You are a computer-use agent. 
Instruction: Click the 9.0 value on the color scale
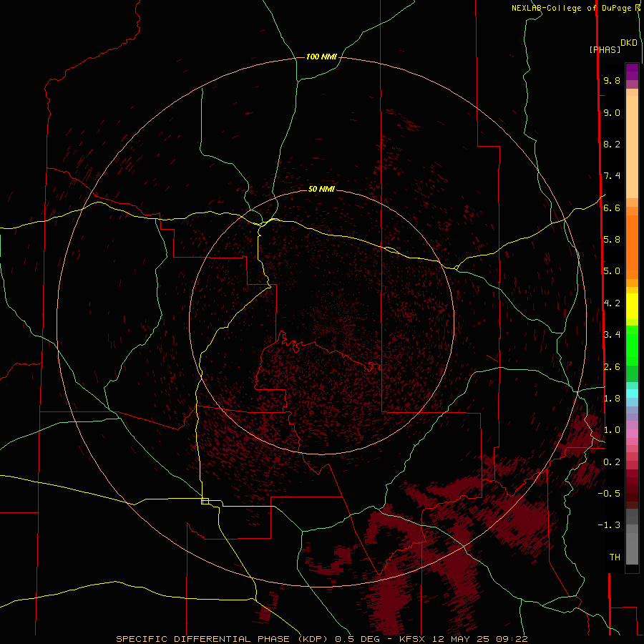click(612, 113)
